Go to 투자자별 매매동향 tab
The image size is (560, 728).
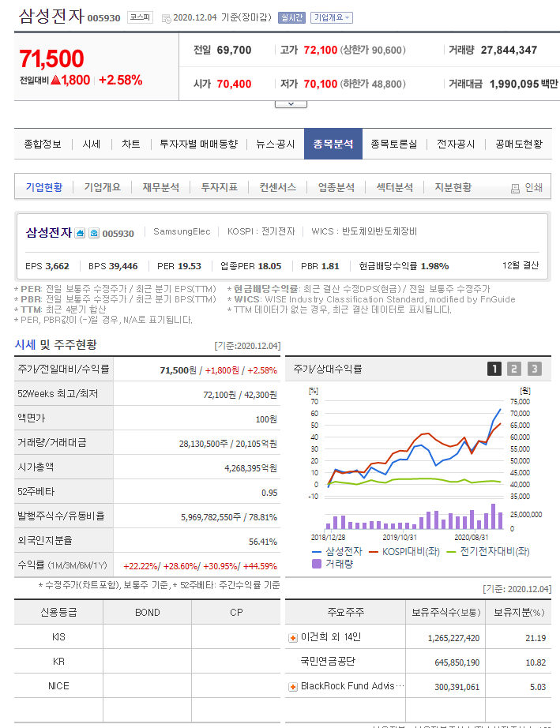199,144
